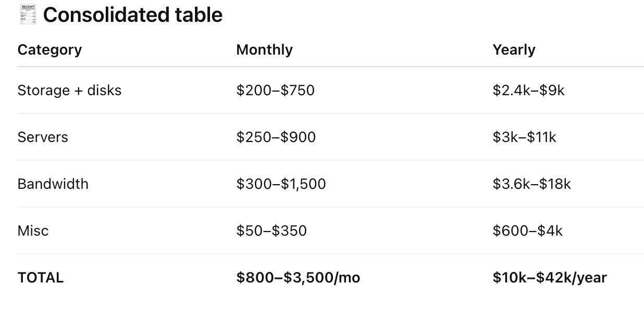644x309 pixels.
Task: Click the Storage + disks row label
Action: tap(69, 91)
